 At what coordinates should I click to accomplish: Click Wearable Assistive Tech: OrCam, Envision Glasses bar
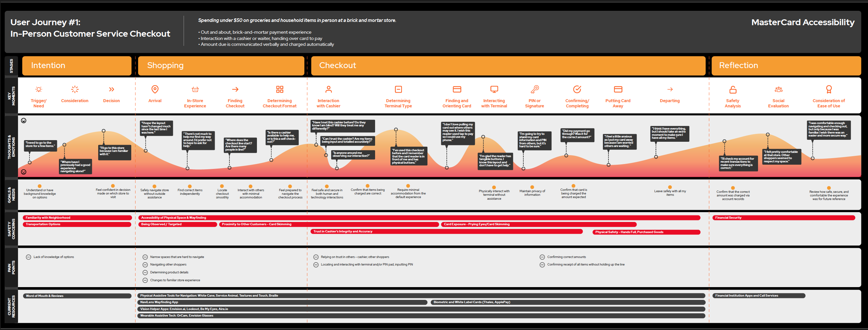click(421, 316)
